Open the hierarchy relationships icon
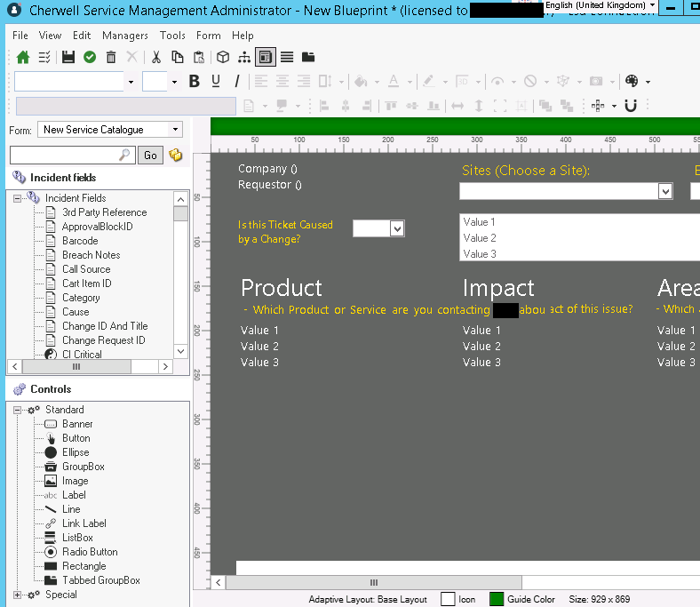The height and width of the screenshot is (607, 700). coord(244,58)
